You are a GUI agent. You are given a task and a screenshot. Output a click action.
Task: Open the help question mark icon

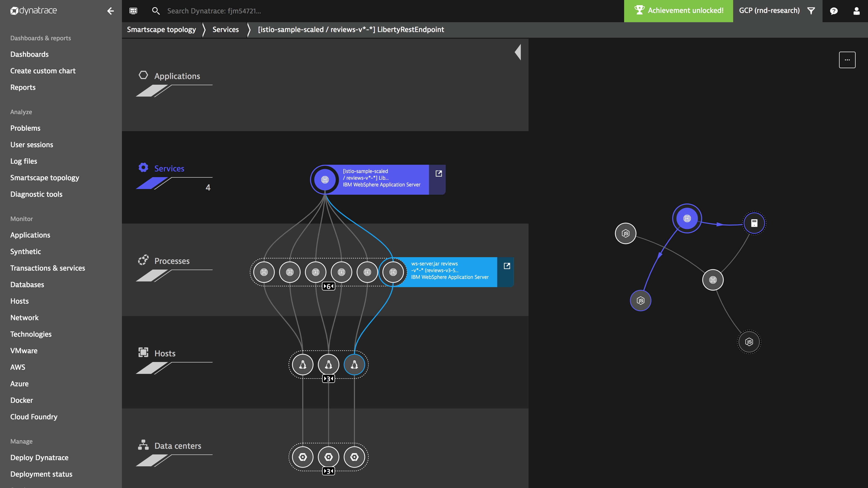click(834, 11)
